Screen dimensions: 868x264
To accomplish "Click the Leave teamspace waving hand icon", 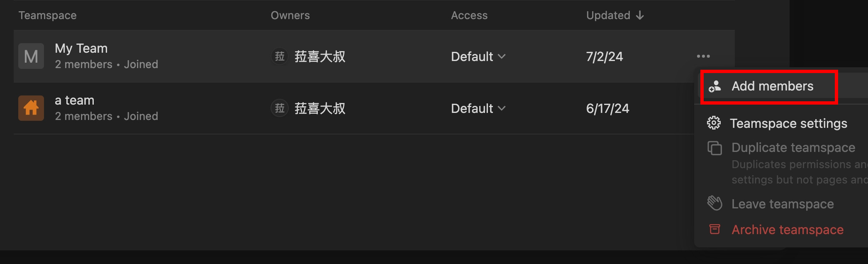I will pyautogui.click(x=714, y=203).
